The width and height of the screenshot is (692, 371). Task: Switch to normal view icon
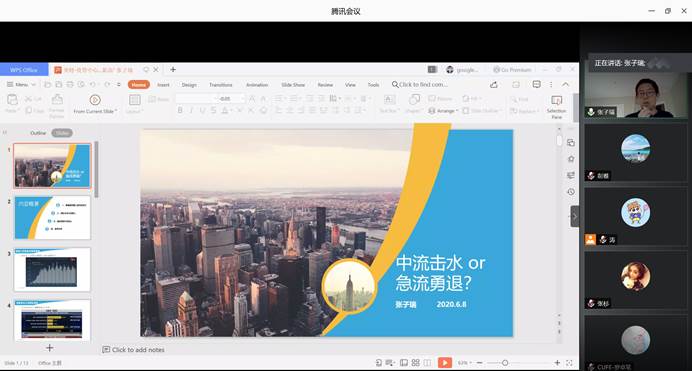pyautogui.click(x=403, y=363)
